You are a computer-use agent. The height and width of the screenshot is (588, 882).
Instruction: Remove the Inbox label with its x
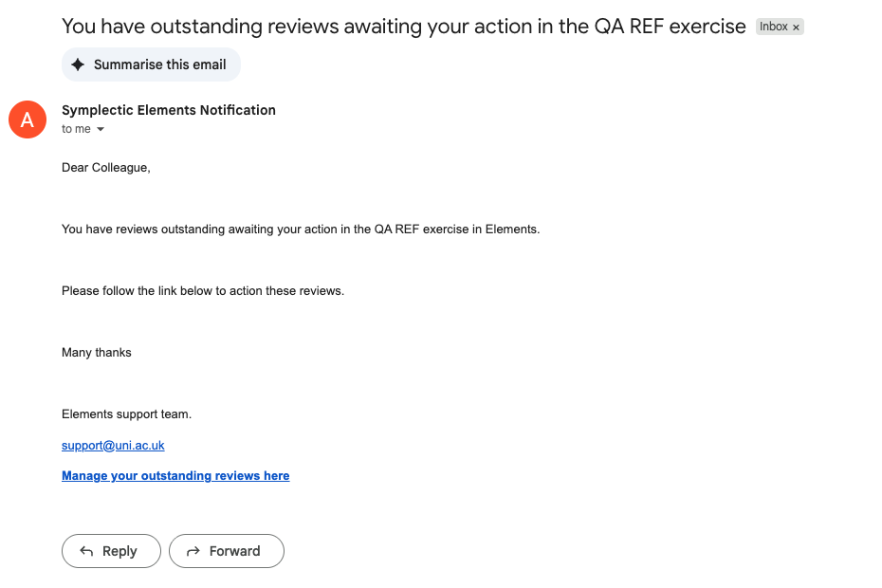point(797,28)
